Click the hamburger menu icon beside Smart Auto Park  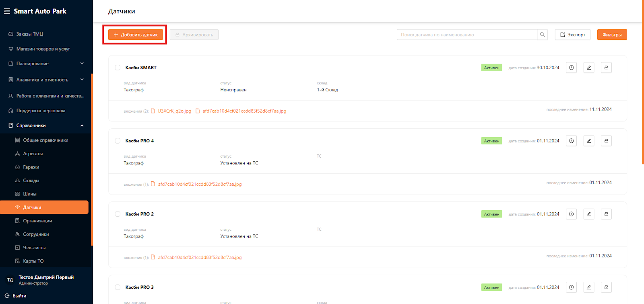click(x=7, y=11)
